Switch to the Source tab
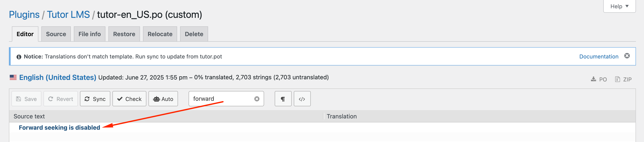This screenshot has width=644, height=142. 56,34
